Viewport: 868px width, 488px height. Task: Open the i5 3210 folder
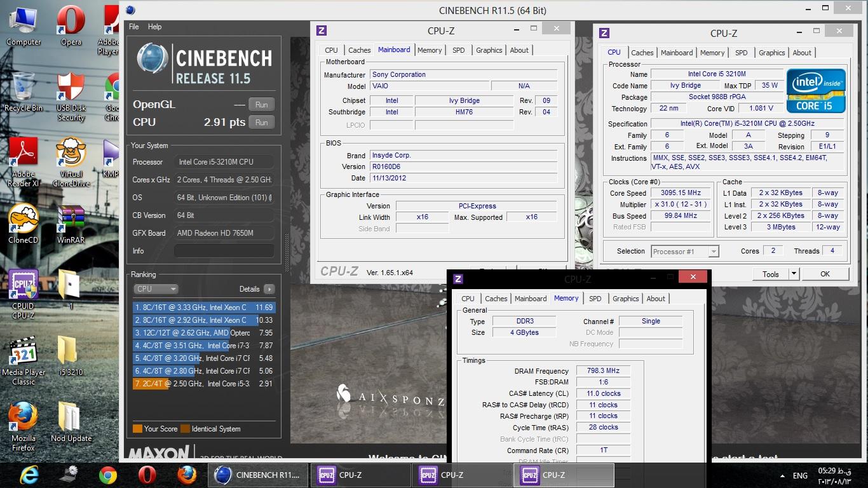(71, 356)
